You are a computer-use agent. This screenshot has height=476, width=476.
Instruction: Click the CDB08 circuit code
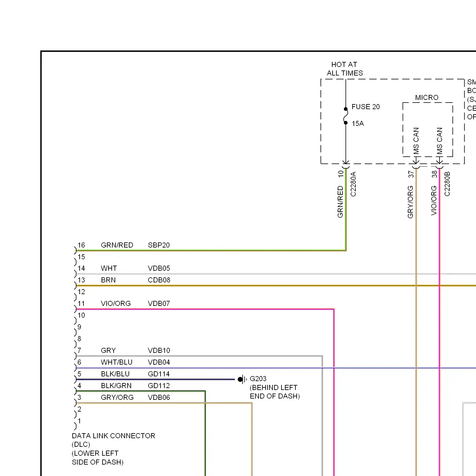coord(159,280)
